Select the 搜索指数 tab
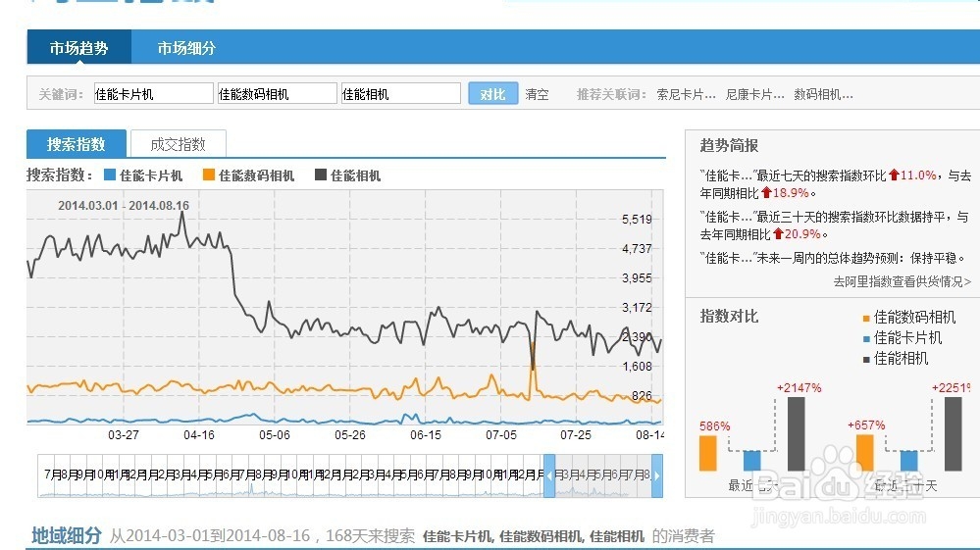980x550 pixels. (x=77, y=144)
